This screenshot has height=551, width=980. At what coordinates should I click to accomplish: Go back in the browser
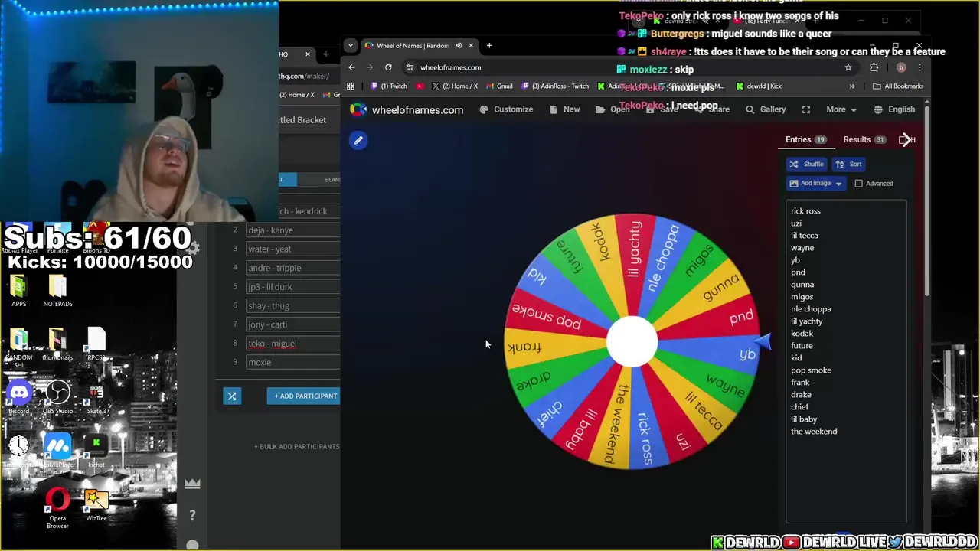(351, 67)
